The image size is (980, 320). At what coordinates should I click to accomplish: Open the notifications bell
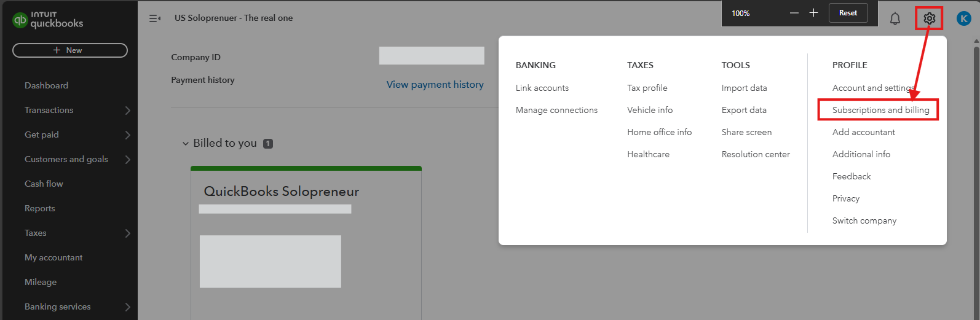(x=895, y=19)
